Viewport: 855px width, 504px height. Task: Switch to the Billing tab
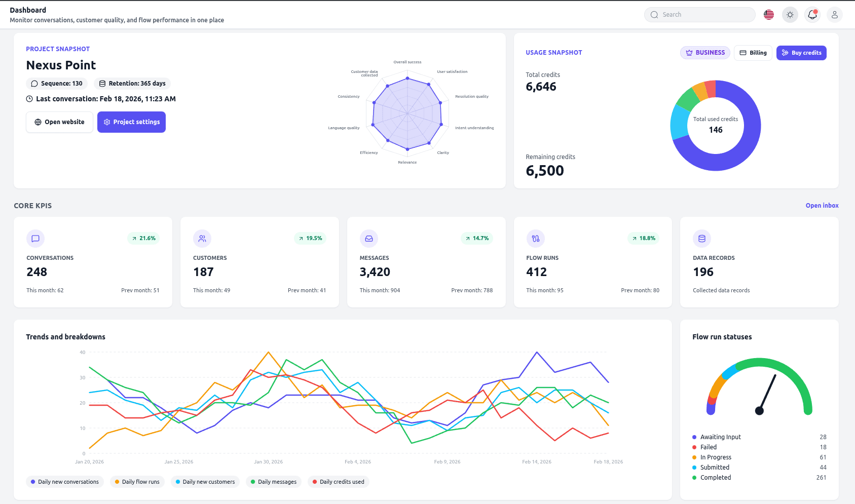(x=753, y=52)
